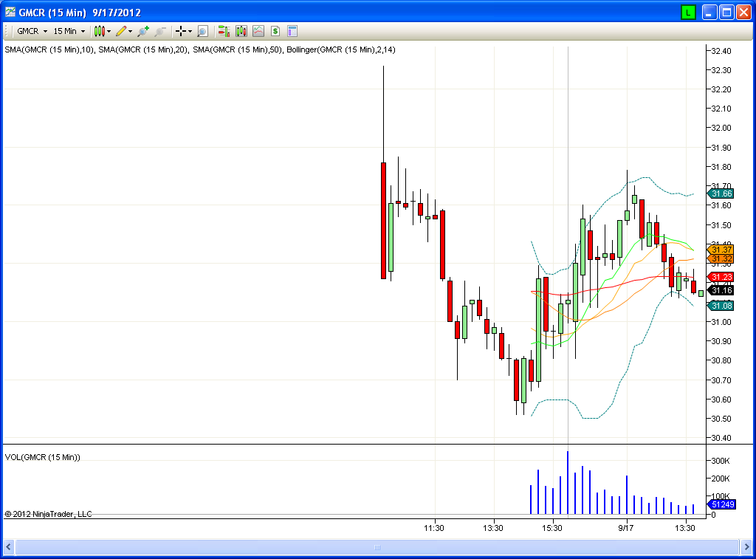The height and width of the screenshot is (559, 756).
Task: Click the 300K volume axis label
Action: [x=721, y=461]
